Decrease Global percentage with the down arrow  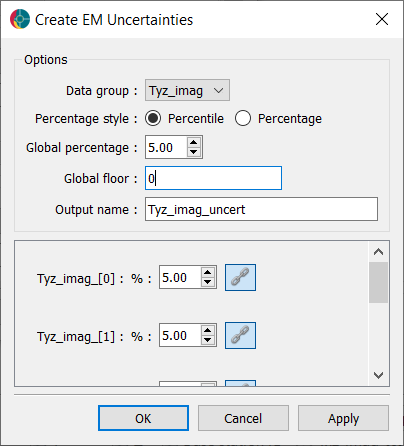point(194,152)
